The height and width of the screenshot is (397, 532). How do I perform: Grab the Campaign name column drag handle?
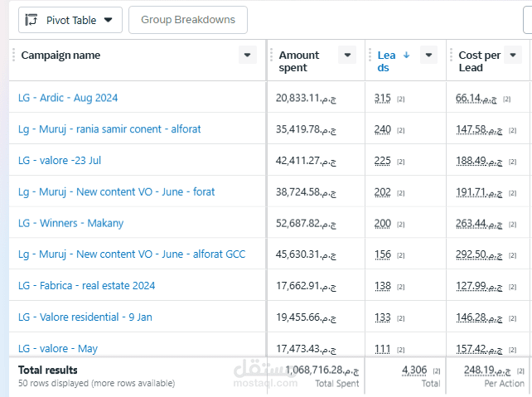pyautogui.click(x=13, y=55)
